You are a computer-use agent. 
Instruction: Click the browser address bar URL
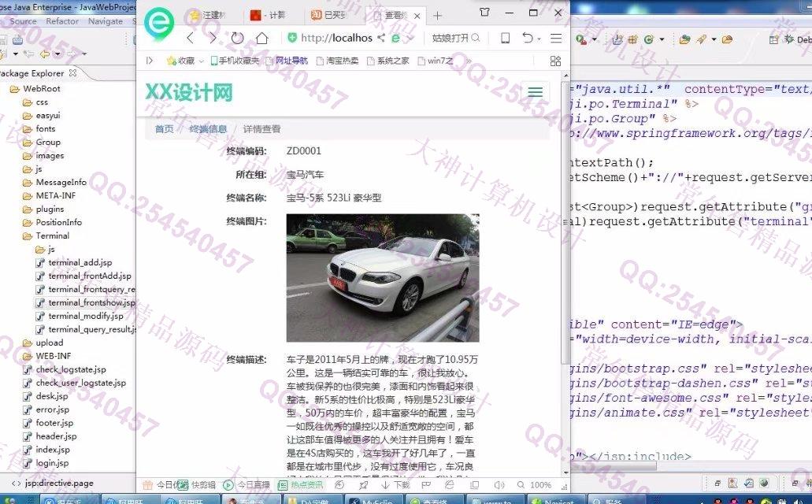click(x=336, y=38)
